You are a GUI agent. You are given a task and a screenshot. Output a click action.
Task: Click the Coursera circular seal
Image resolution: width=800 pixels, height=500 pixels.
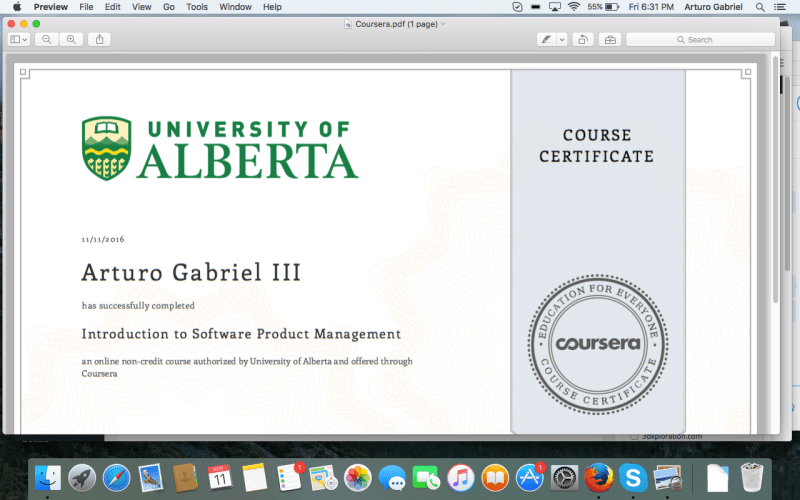coord(598,344)
